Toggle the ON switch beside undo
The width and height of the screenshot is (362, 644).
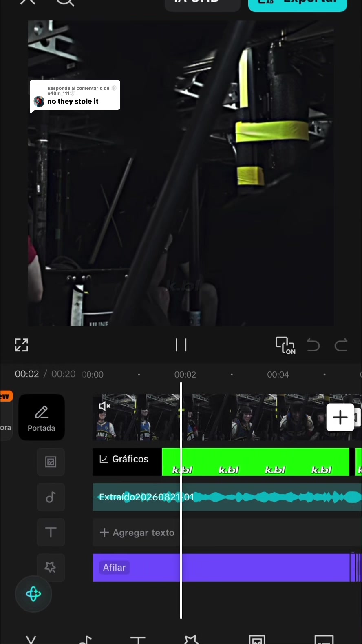285,345
